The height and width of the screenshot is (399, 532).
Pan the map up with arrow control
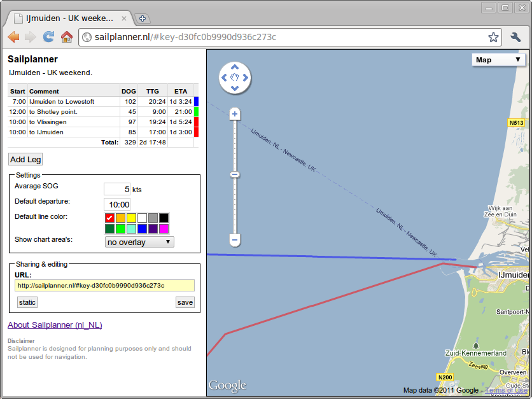point(235,67)
